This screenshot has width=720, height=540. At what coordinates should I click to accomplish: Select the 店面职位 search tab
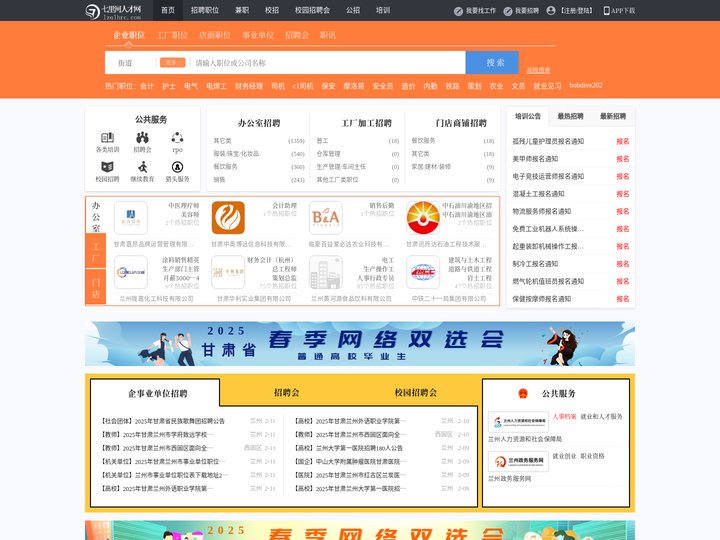point(215,35)
